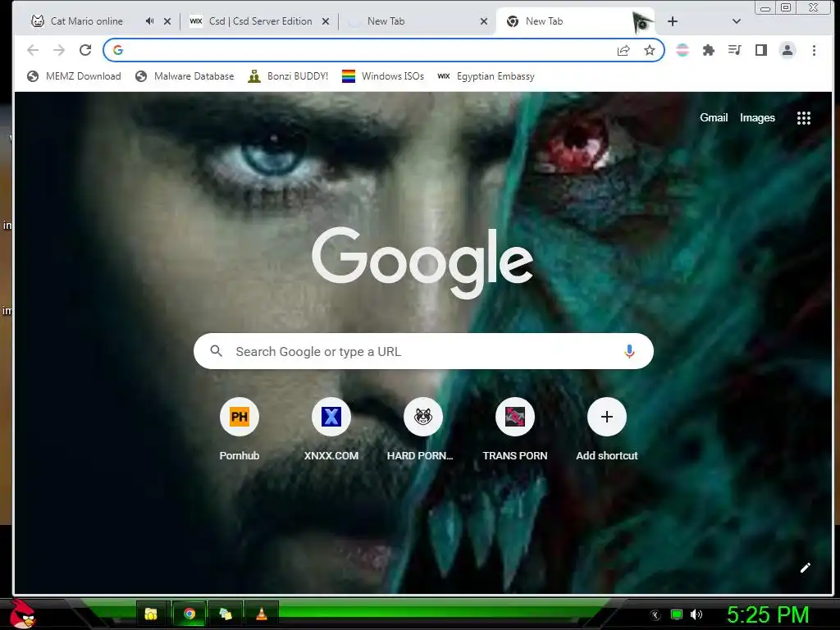Go back with the back arrow
Screen dimensions: 840x630
33,50
